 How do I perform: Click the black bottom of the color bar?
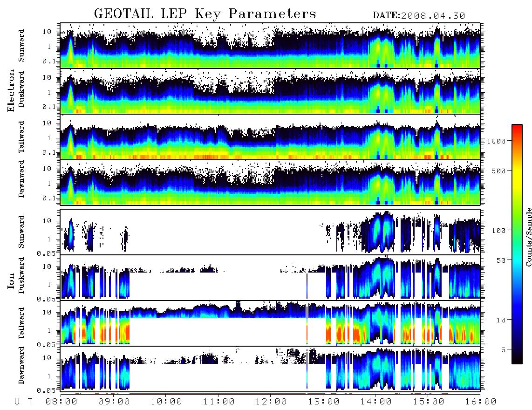pos(517,361)
